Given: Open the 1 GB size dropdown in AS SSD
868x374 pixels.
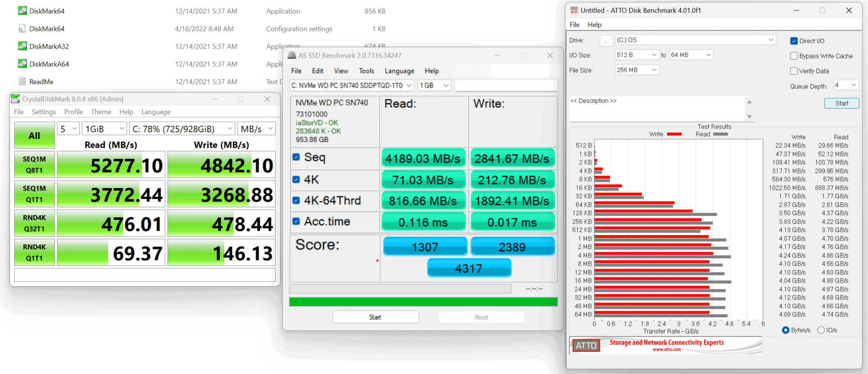Looking at the screenshot, I should pyautogui.click(x=434, y=86).
